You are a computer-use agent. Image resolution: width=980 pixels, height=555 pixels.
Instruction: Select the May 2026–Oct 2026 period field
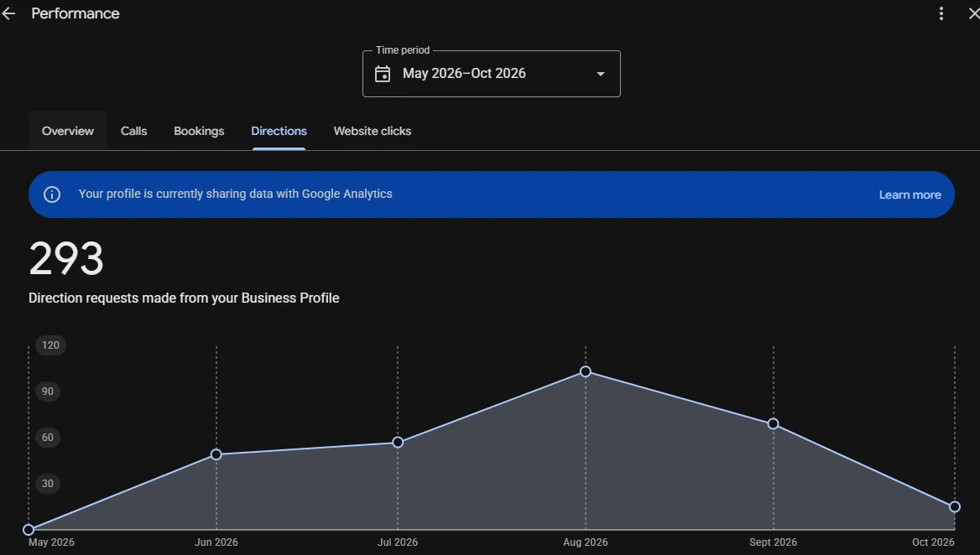click(x=491, y=74)
